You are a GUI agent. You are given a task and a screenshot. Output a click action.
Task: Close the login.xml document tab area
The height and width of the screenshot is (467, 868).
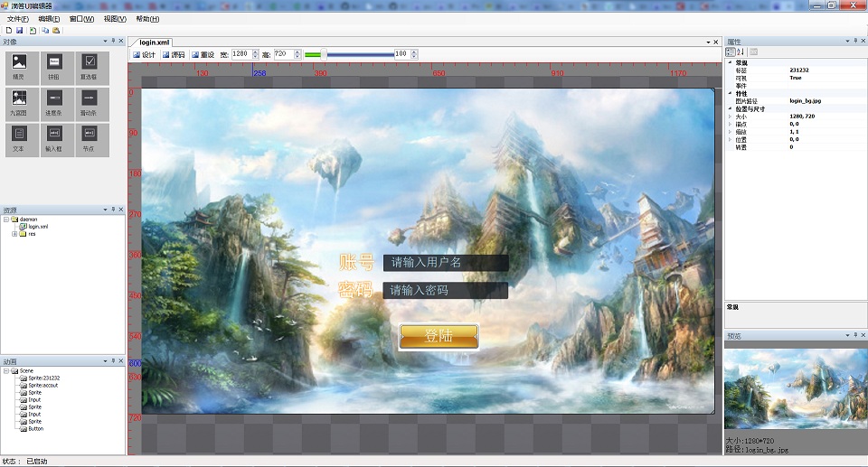(x=716, y=42)
